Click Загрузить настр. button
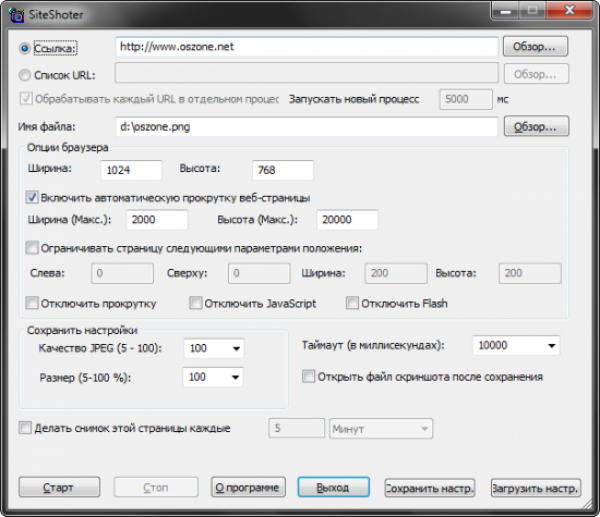 [x=536, y=488]
